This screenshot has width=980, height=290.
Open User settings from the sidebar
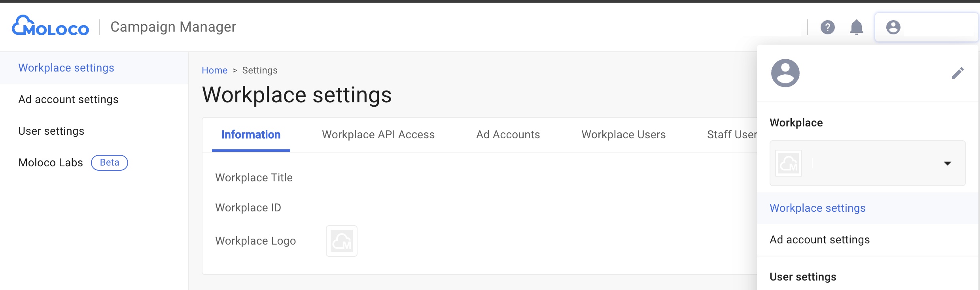(x=51, y=131)
